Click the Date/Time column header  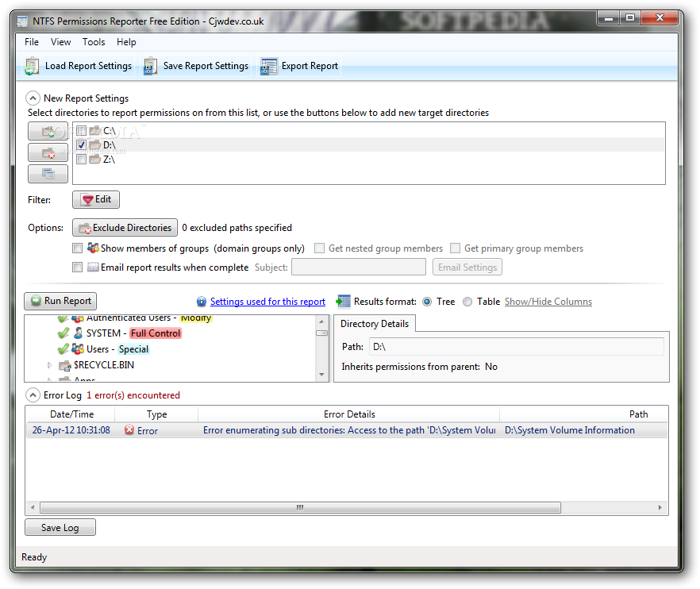click(71, 414)
